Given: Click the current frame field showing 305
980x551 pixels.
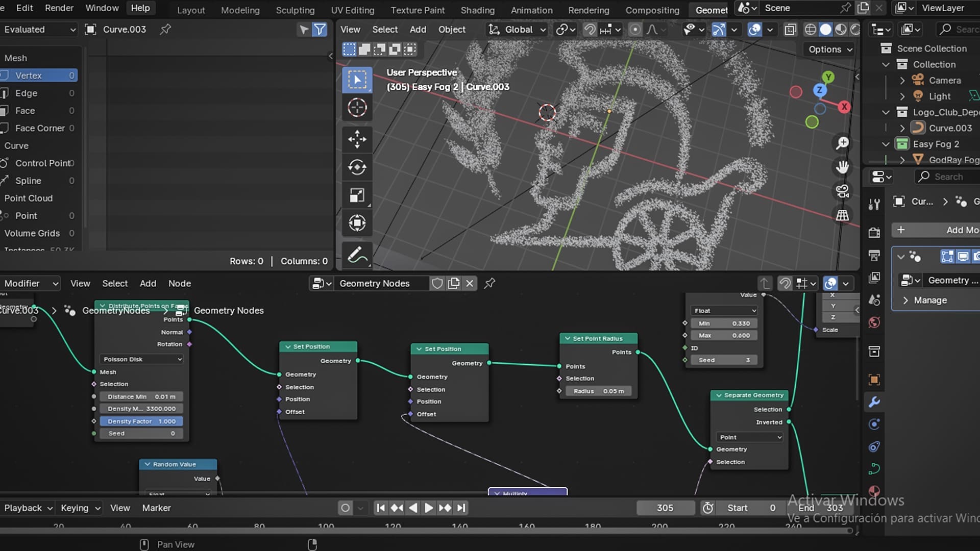Looking at the screenshot, I should [x=665, y=508].
